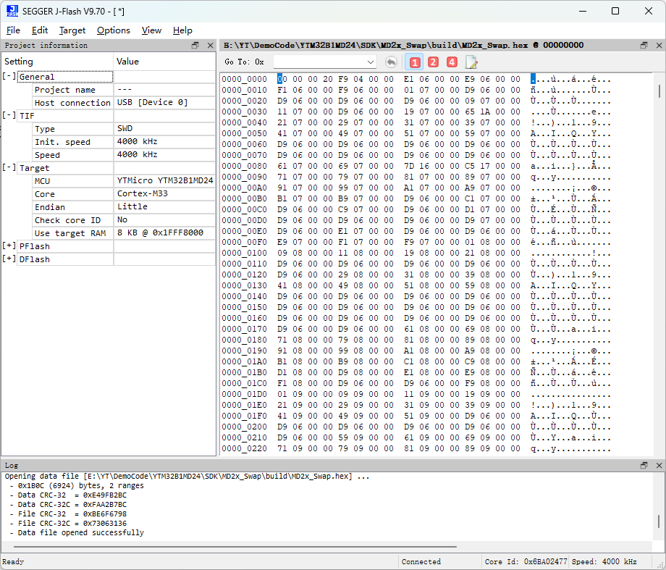Open the File menu
Screen dimensions: 666x570
point(13,31)
